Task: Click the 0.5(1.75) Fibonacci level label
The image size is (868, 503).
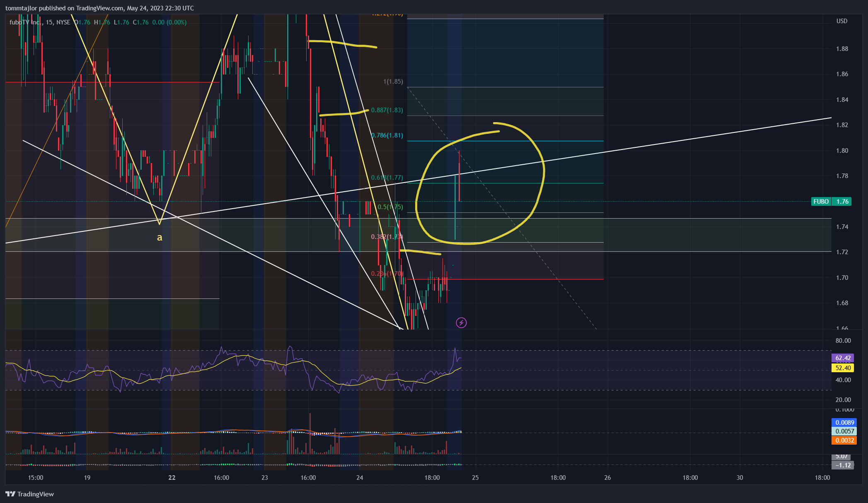Action: pyautogui.click(x=390, y=207)
